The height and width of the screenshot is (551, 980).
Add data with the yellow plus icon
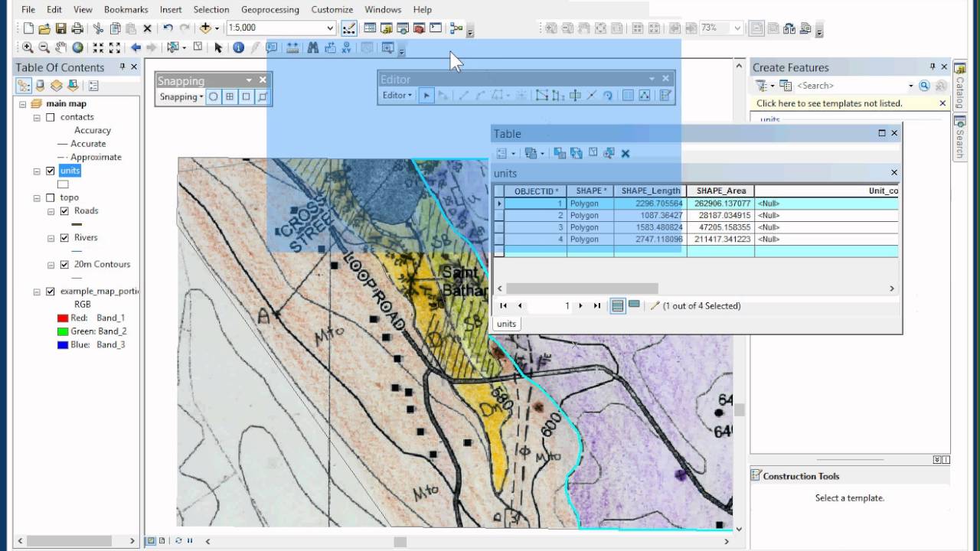tap(205, 28)
